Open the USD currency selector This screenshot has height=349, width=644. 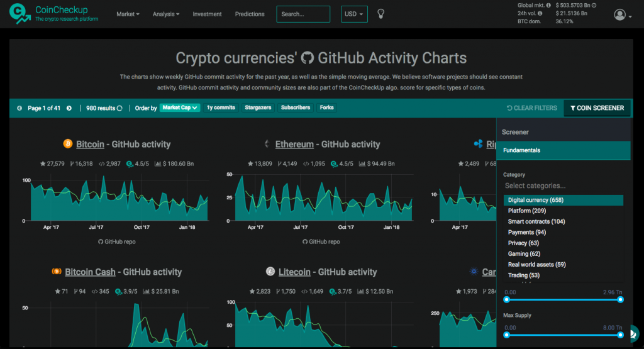354,14
